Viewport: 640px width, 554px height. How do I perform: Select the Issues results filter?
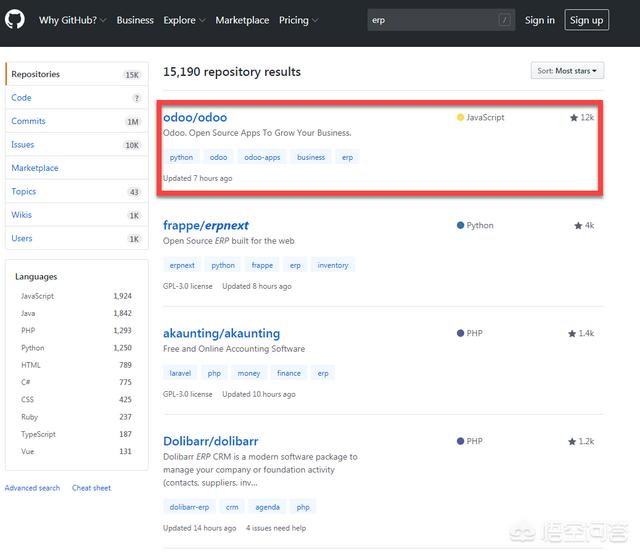76,145
